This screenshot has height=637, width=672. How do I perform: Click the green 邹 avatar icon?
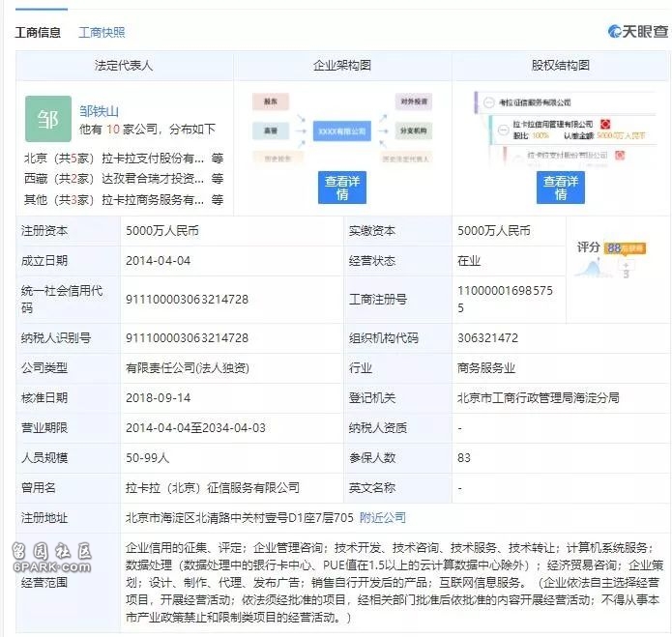point(48,119)
